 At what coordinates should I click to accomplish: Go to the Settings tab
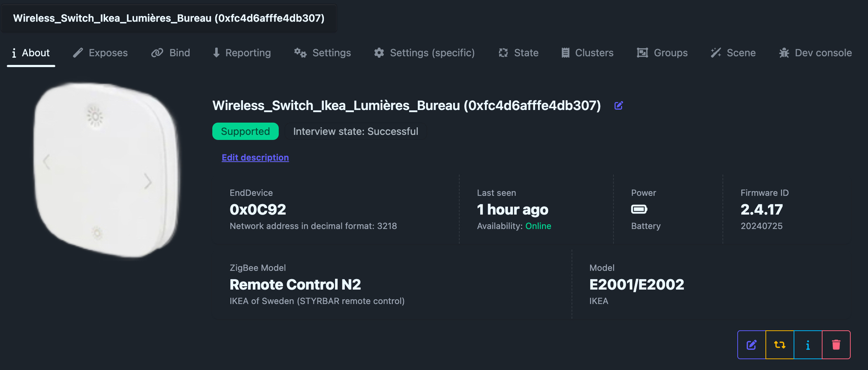pyautogui.click(x=322, y=53)
